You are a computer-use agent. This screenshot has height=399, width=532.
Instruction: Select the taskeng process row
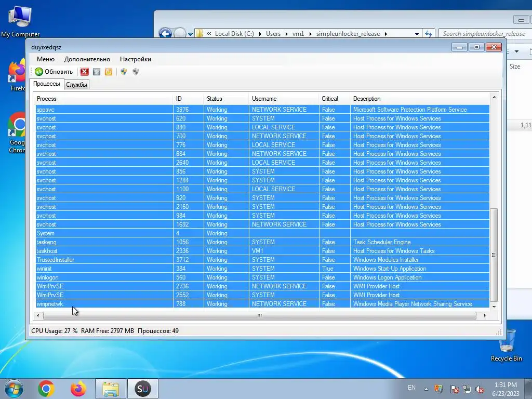tap(262, 242)
